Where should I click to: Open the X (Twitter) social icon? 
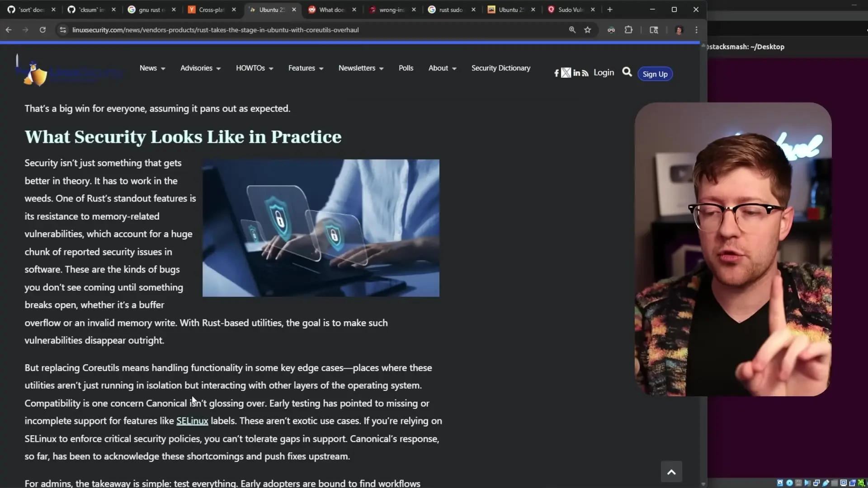566,73
